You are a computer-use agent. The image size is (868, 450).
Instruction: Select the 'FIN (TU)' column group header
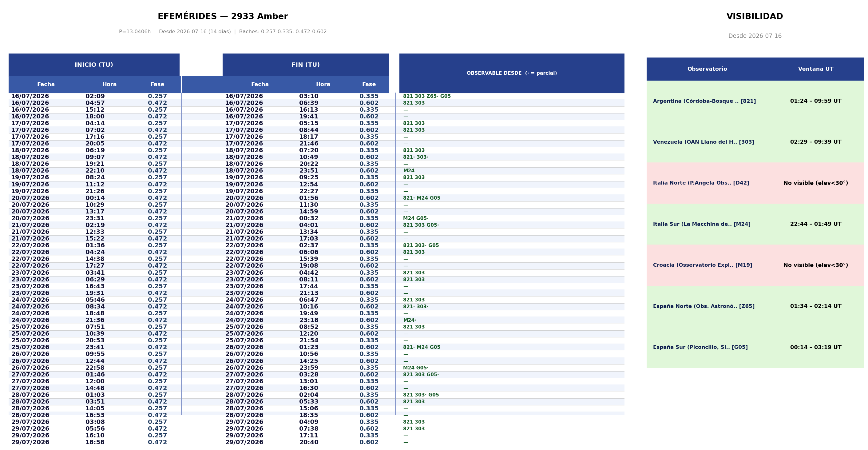[x=306, y=65]
